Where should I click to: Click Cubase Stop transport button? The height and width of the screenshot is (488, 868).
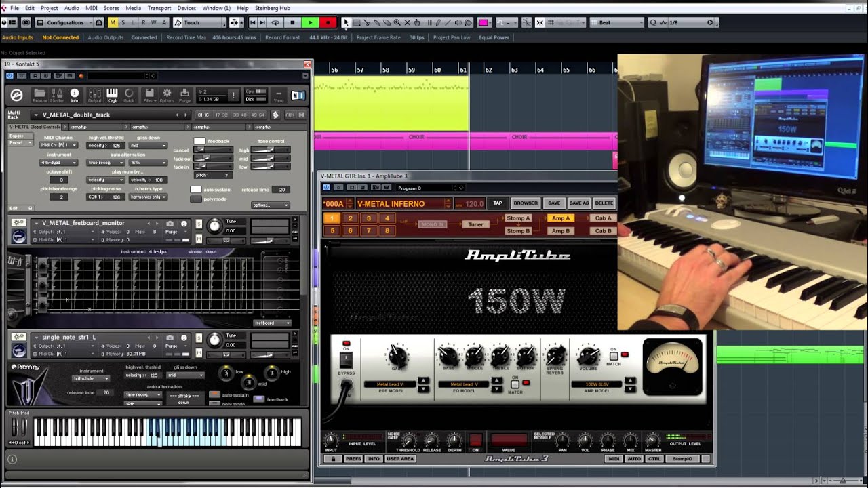pos(292,22)
